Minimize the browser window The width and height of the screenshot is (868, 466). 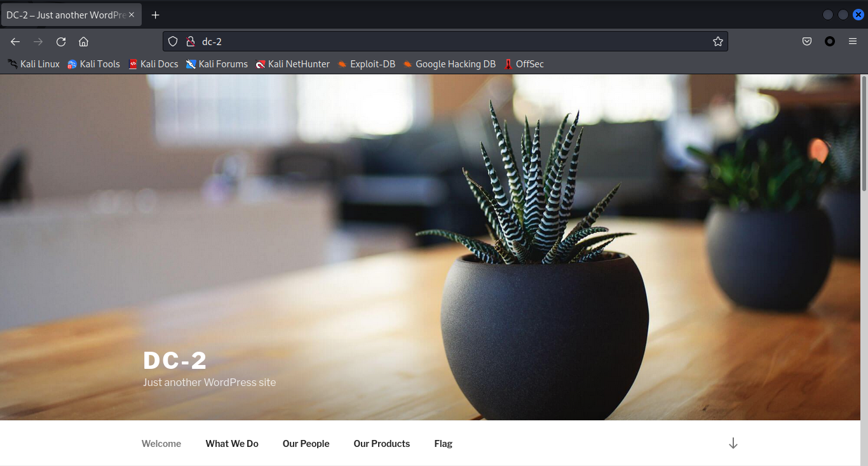pos(827,15)
